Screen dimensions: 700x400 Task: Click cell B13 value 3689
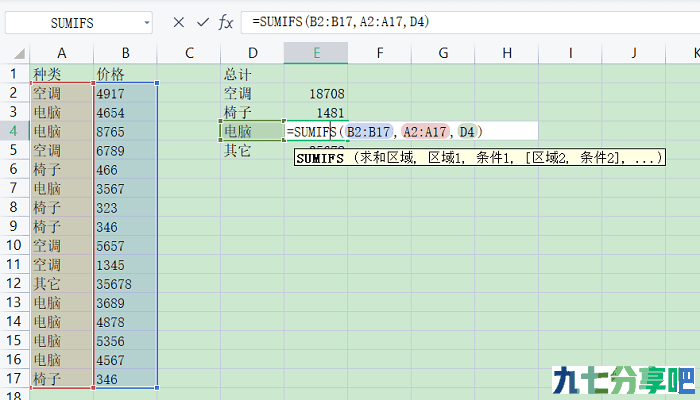(x=125, y=302)
